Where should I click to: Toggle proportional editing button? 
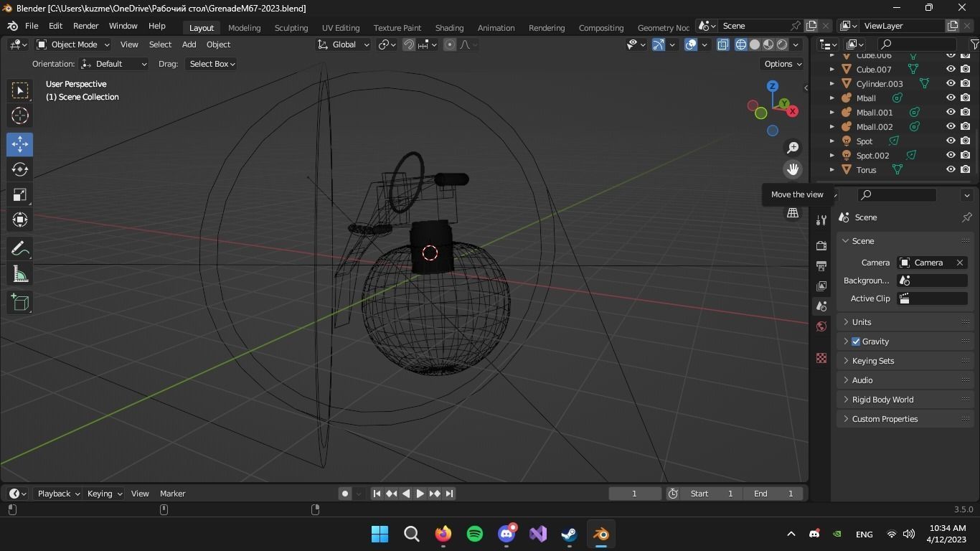coord(450,44)
